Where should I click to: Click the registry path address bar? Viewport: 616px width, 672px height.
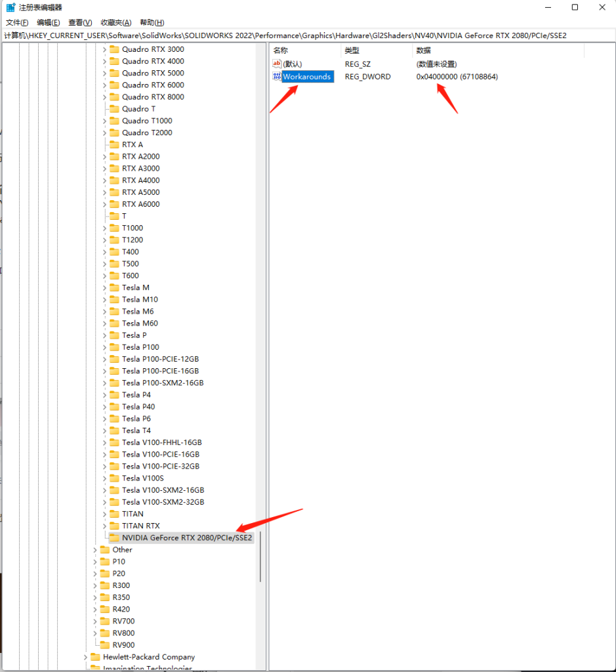[308, 35]
